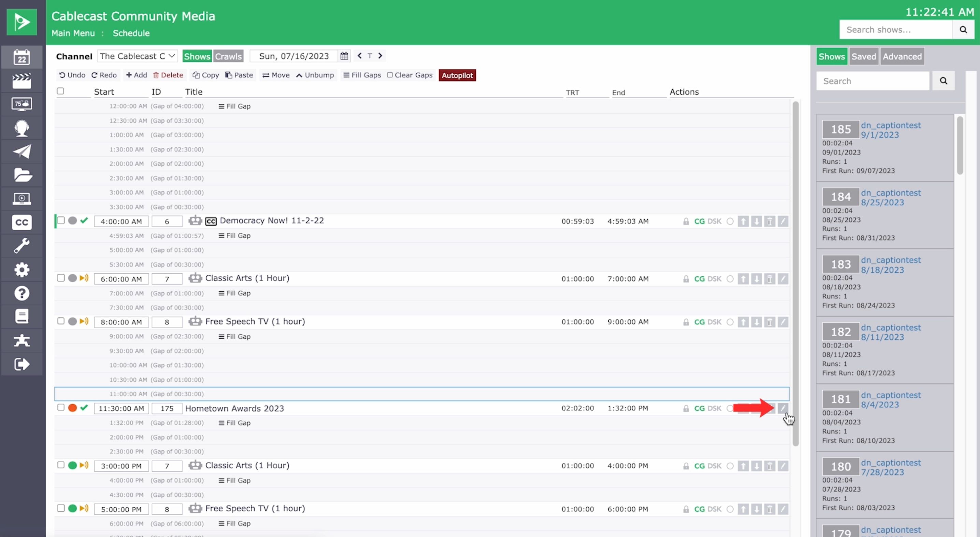Lock the Classic Arts 3:00 PM run
The image size is (980, 537).
[x=686, y=466]
